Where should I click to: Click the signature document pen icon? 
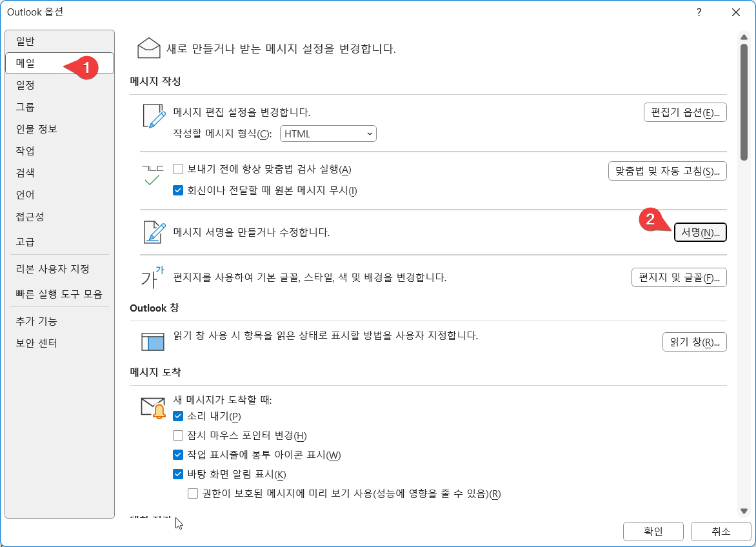[x=154, y=232]
